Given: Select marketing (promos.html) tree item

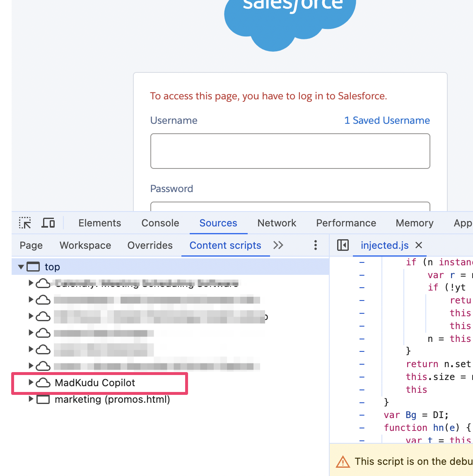Looking at the screenshot, I should point(112,399).
